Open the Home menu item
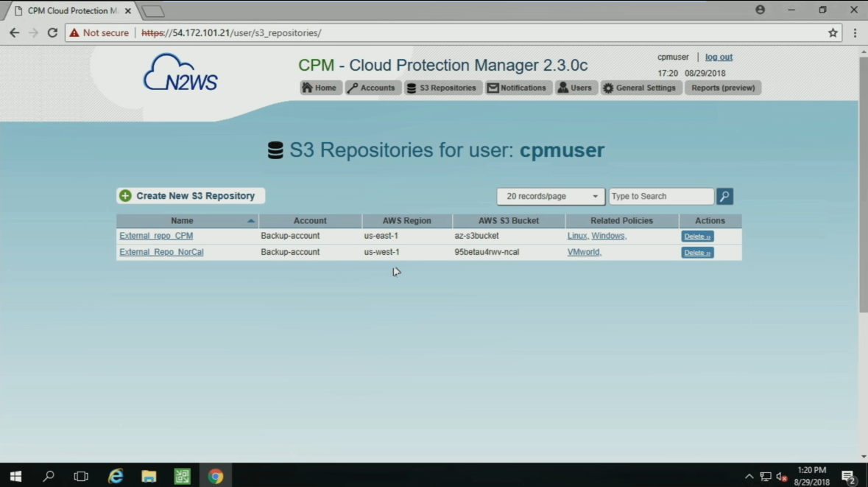 point(320,88)
